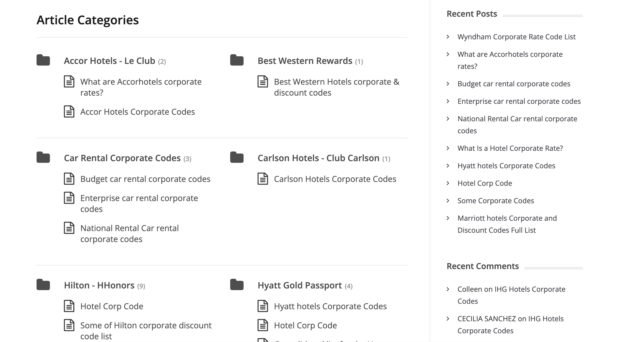Click the folder icon beside Accor Hotels - Le Club

[x=43, y=61]
